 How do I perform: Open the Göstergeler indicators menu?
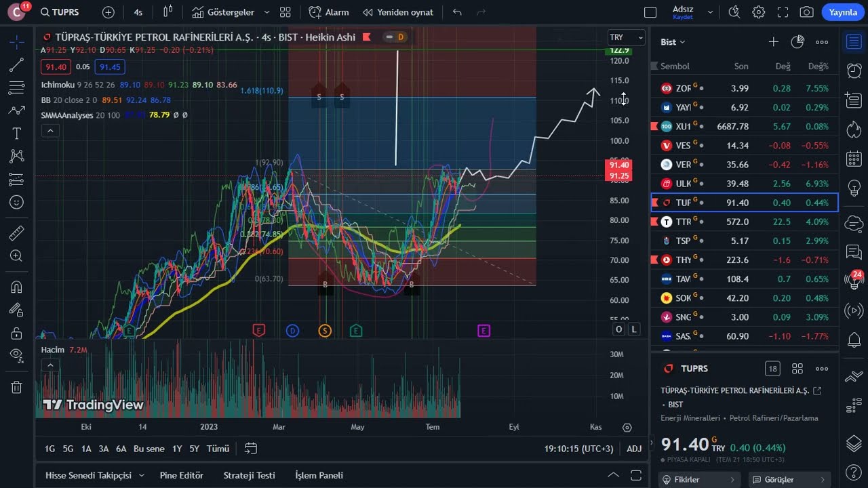click(223, 12)
